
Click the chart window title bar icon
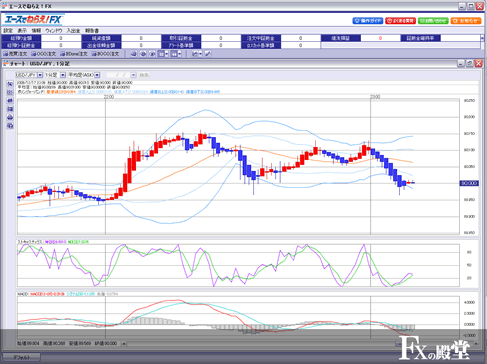coord(5,63)
